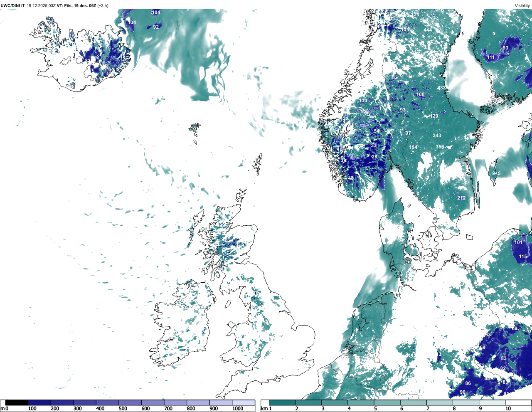This screenshot has height=412, width=532.
Task: Click the km legend '5' tick label
Action: (375, 409)
